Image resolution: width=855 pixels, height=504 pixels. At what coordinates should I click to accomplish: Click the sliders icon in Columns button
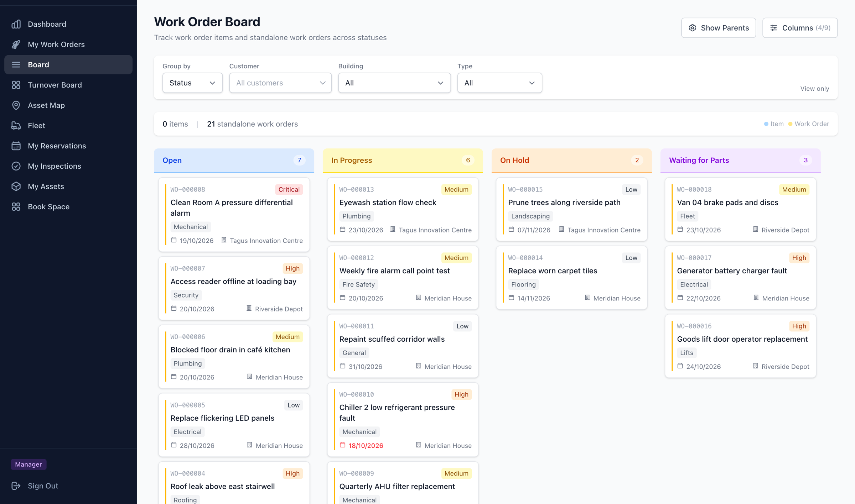pos(774,28)
